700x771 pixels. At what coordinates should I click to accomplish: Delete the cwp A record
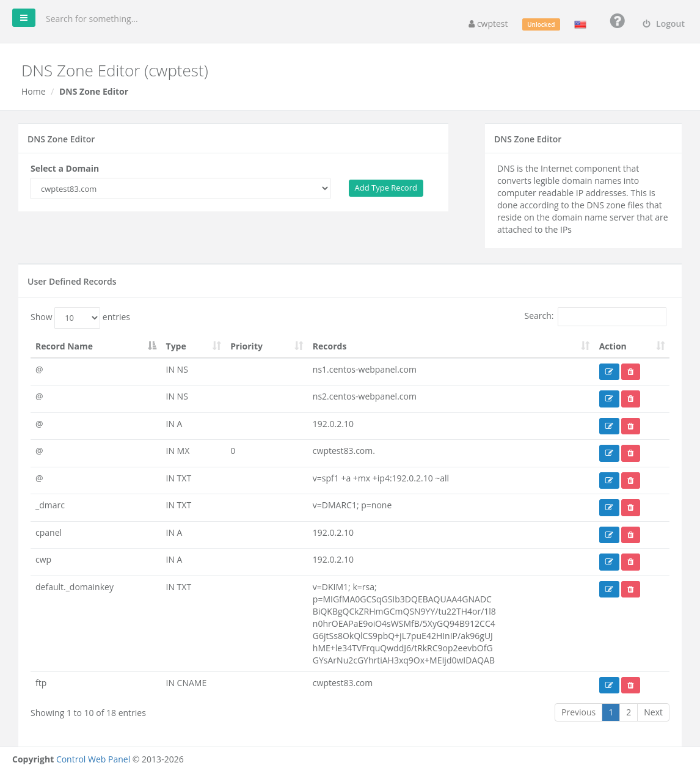pos(630,561)
